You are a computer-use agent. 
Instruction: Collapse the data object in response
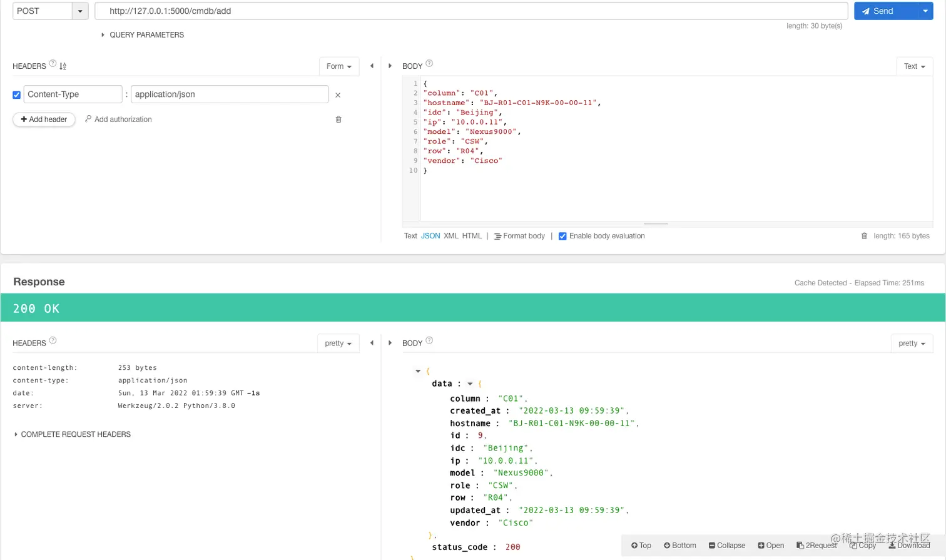470,384
